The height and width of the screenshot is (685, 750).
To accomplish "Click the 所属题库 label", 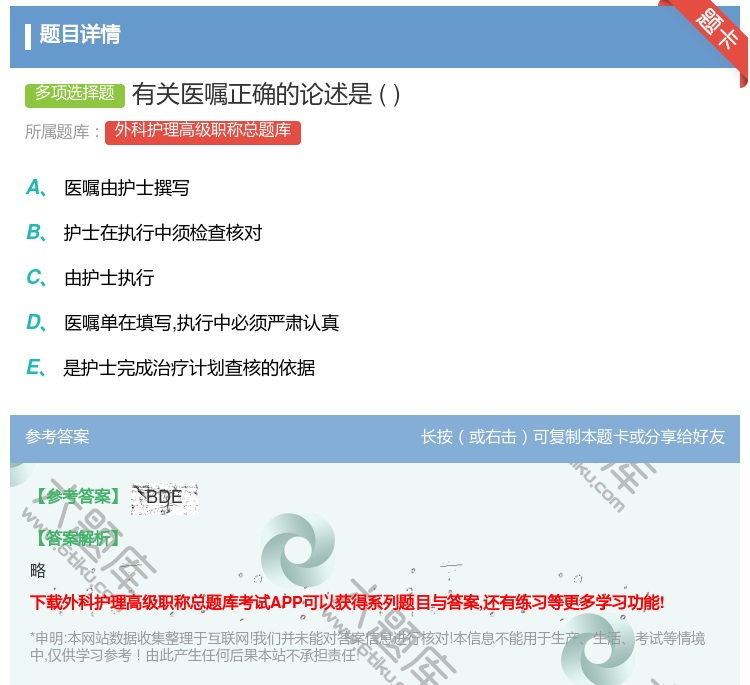I will [x=62, y=132].
